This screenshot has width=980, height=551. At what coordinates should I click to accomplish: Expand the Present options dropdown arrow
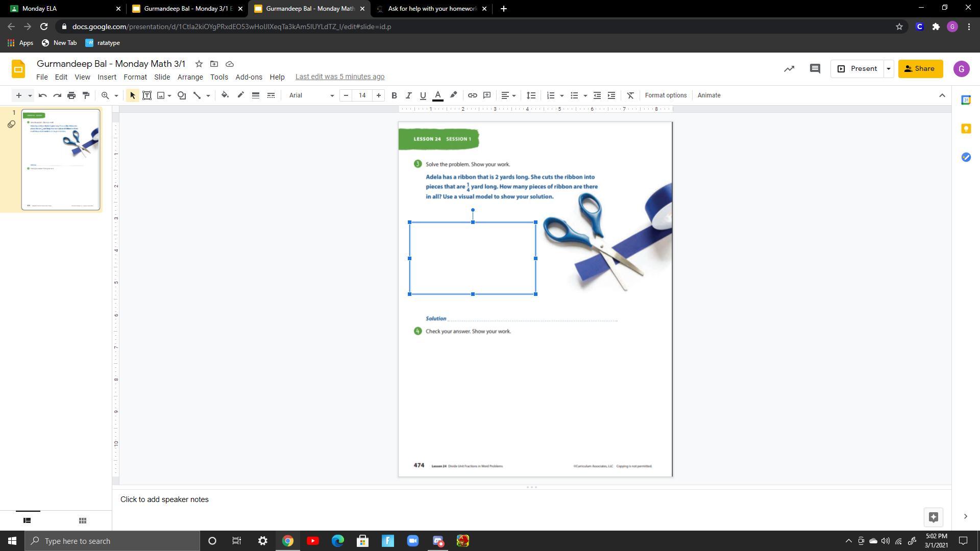pos(888,69)
